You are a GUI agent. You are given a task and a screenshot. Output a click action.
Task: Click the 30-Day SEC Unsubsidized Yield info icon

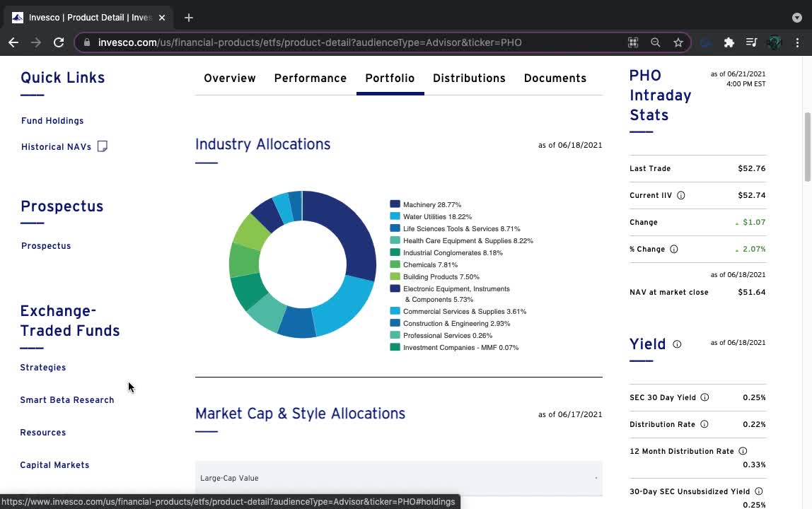click(x=759, y=491)
